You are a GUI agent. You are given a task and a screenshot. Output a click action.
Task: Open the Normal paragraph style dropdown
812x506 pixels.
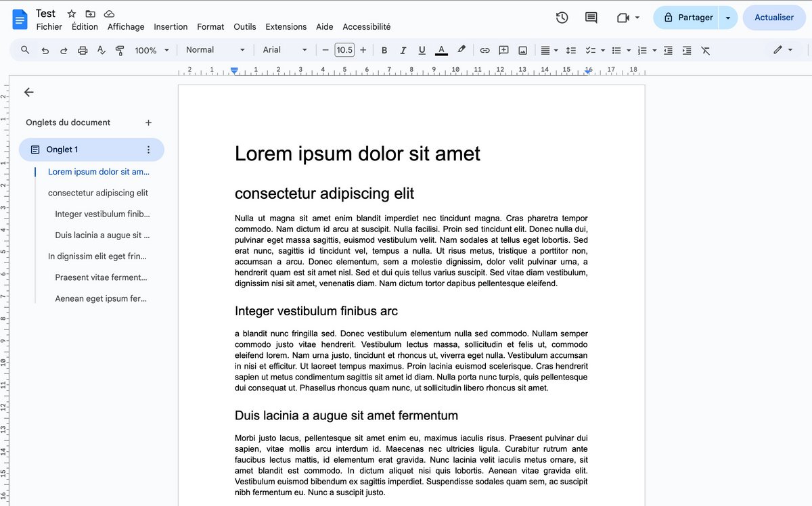(x=215, y=50)
